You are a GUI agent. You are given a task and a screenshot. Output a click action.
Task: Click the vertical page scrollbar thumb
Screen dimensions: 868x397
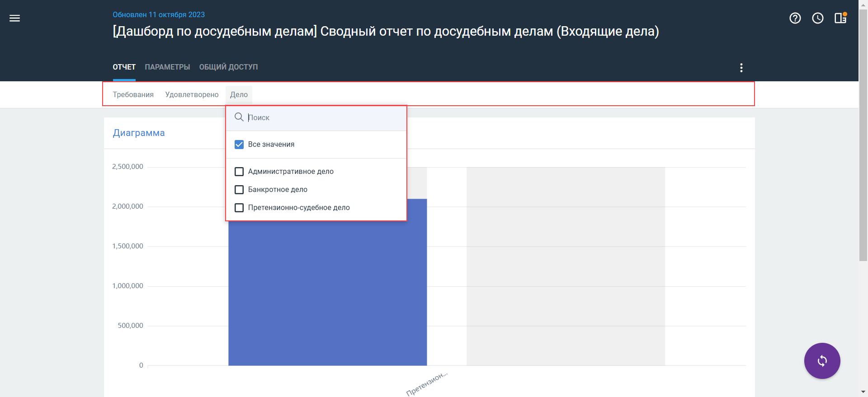pyautogui.click(x=863, y=135)
